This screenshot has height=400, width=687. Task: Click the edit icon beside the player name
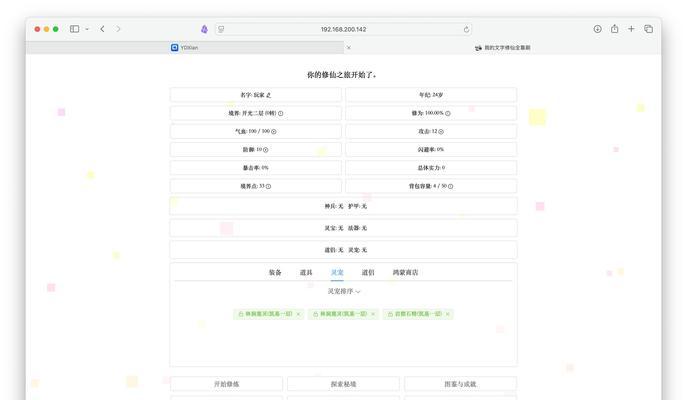pyautogui.click(x=268, y=95)
